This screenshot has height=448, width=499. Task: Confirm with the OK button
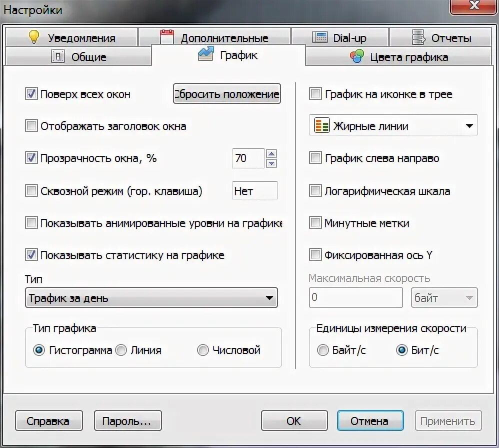(x=294, y=420)
